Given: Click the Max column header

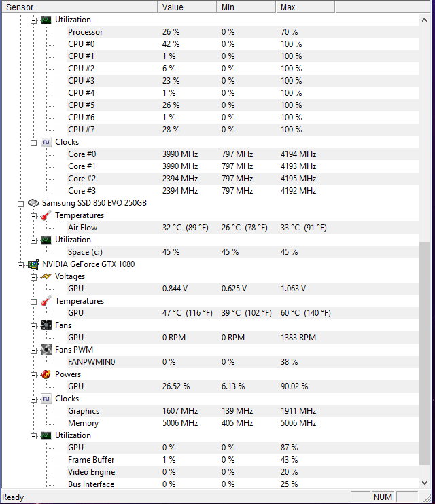Looking at the screenshot, I should pos(305,7).
